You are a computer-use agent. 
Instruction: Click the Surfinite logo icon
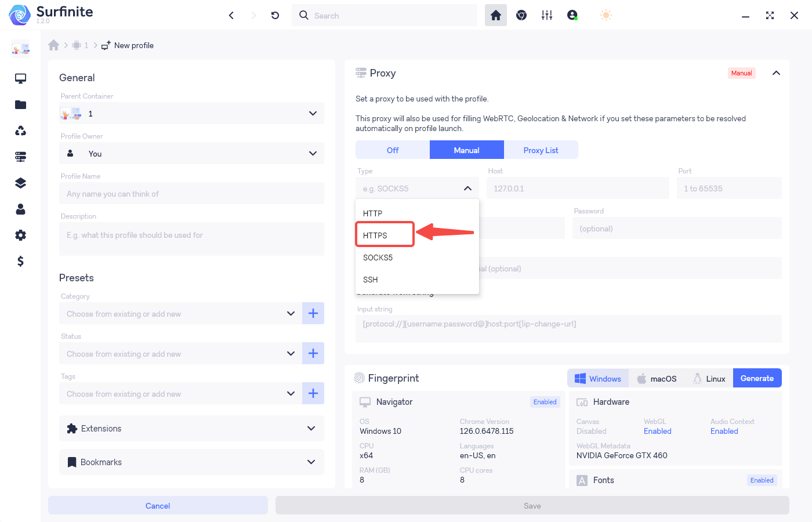click(x=20, y=15)
